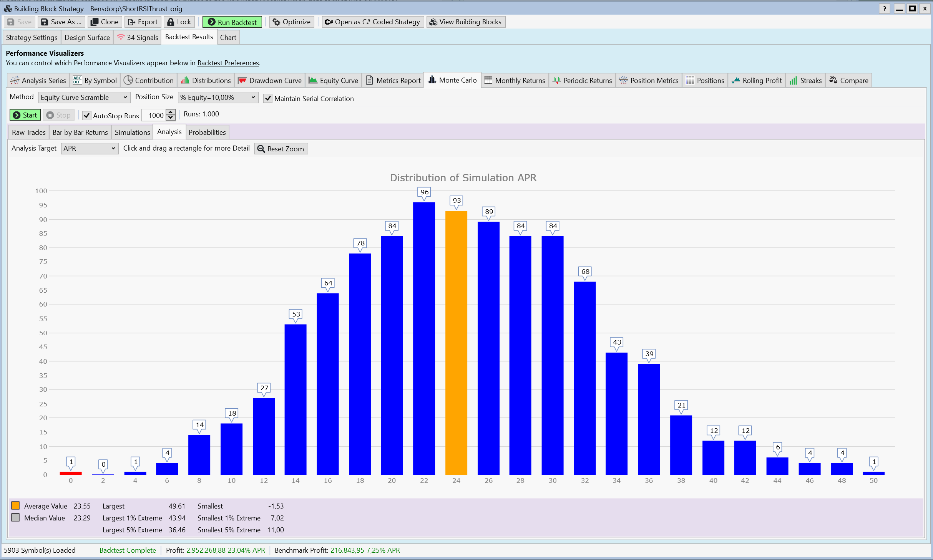The image size is (933, 560).
Task: Click the Median Value gray swatch
Action: coord(15,517)
